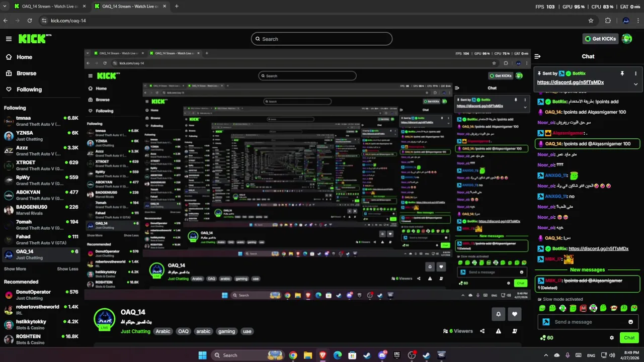Screen dimensions: 644x362
Task: Click the notification bell for OAQ_14
Action: coord(498,314)
